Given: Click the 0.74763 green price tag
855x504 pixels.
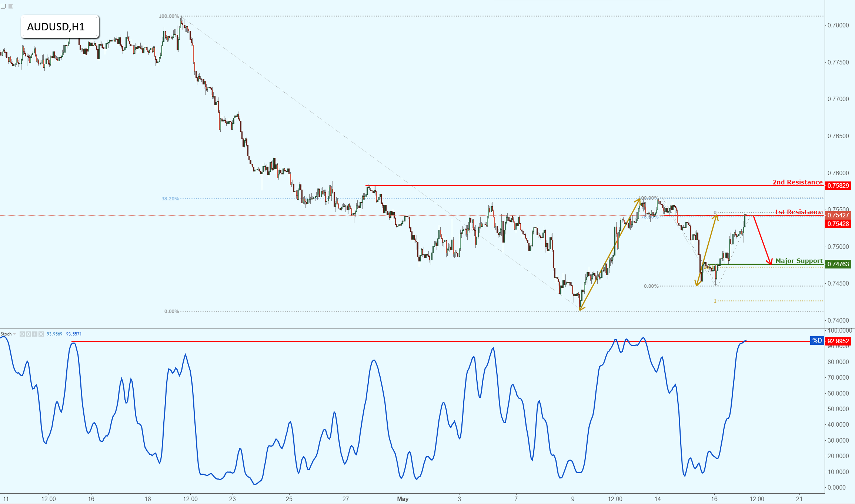Looking at the screenshot, I should pyautogui.click(x=838, y=264).
